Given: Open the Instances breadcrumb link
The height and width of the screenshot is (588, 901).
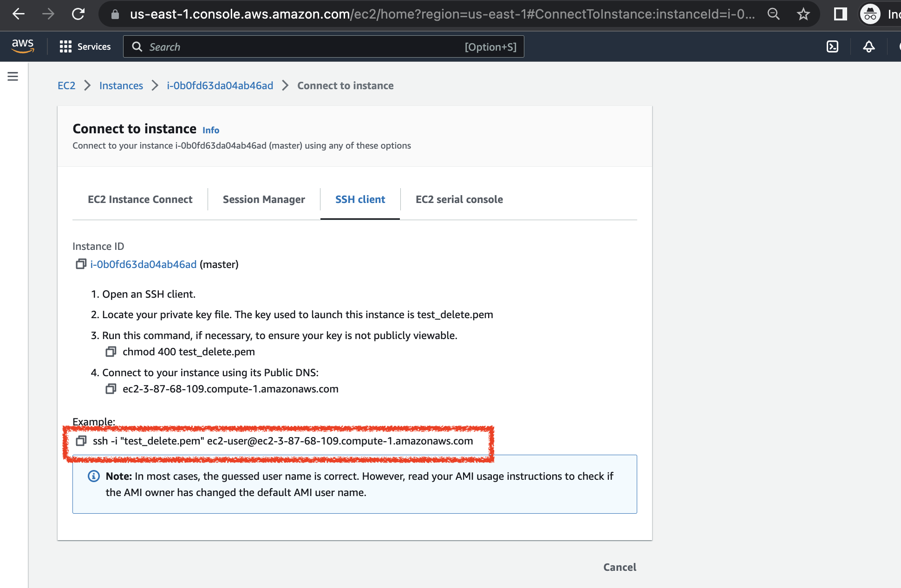Looking at the screenshot, I should click(x=121, y=85).
